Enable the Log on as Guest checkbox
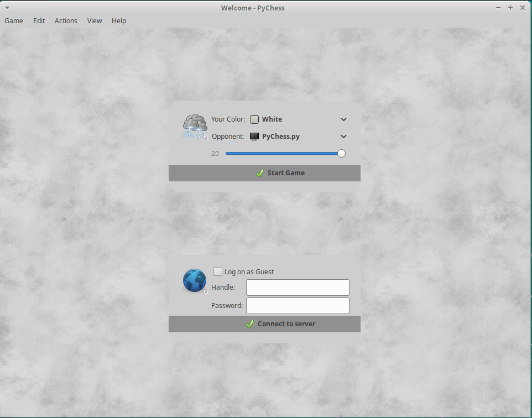The image size is (532, 418). 218,271
